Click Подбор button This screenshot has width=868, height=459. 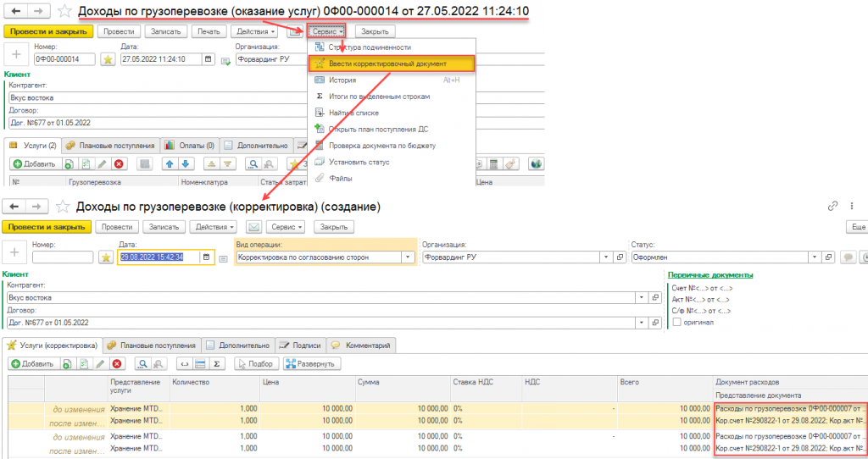pos(256,364)
